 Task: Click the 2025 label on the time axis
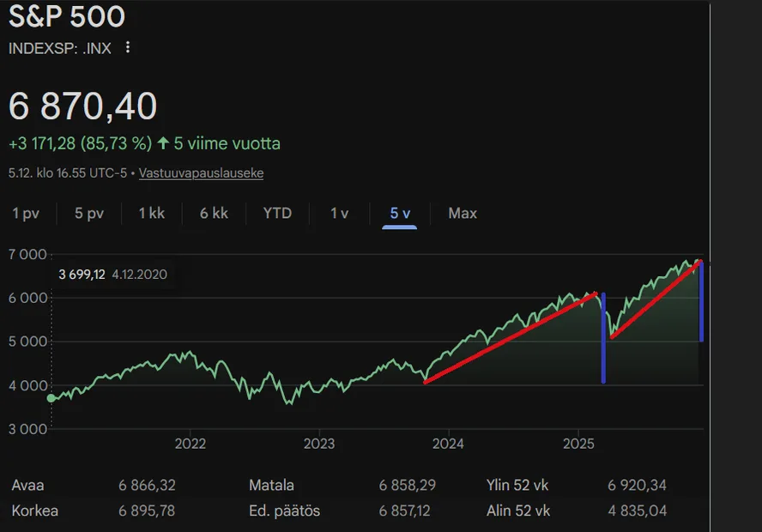(578, 444)
